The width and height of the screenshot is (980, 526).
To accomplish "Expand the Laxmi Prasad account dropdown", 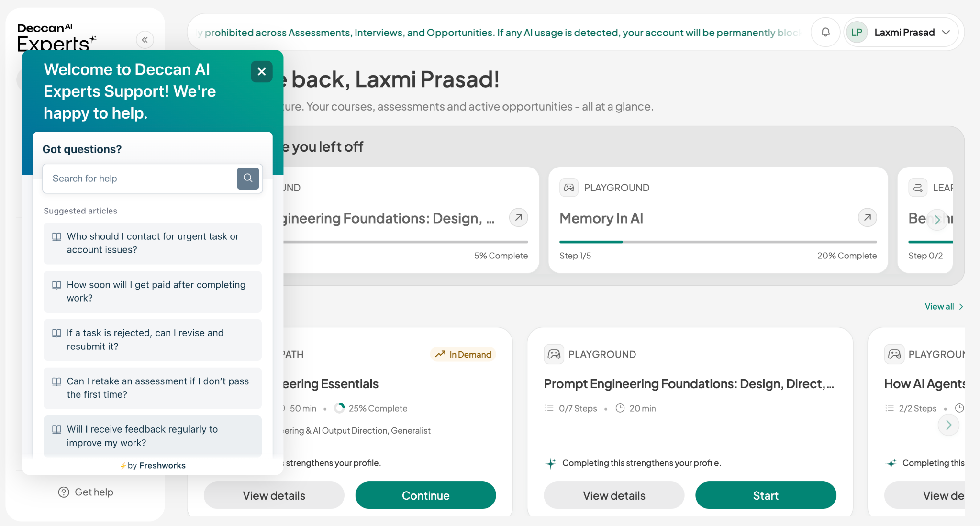I will pos(946,32).
